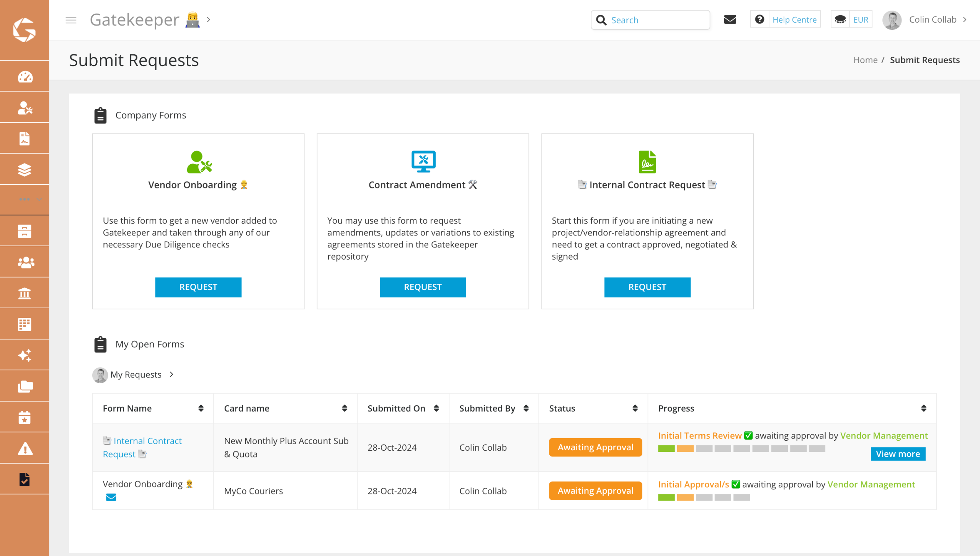
Task: Click the Internal Contract Request progress bar
Action: point(741,449)
